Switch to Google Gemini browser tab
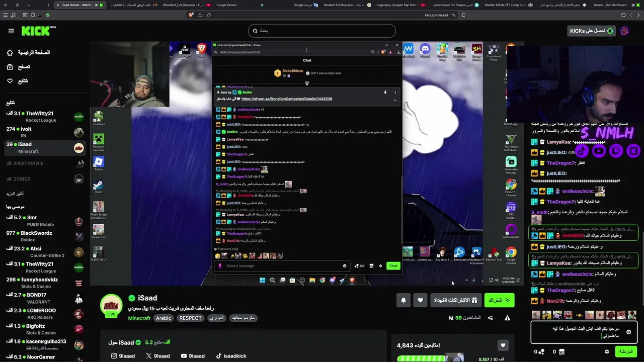This screenshot has width=644, height=362. (x=226, y=5)
